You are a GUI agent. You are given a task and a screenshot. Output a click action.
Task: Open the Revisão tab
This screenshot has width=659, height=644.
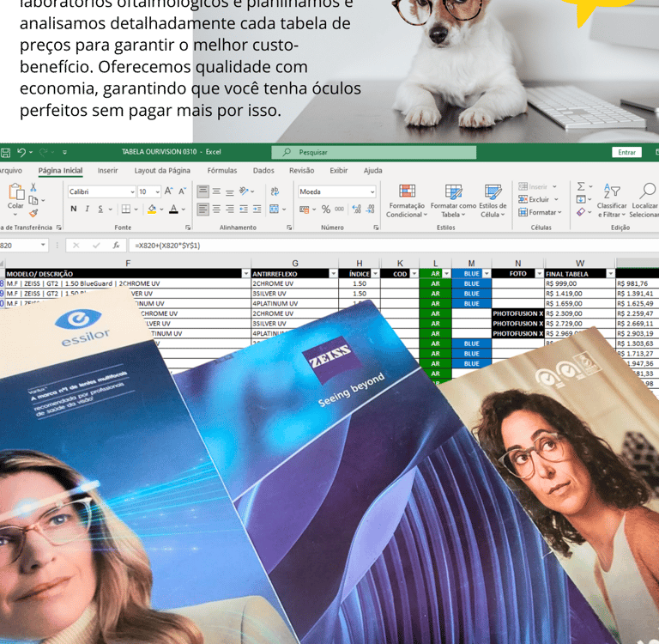[x=302, y=170]
